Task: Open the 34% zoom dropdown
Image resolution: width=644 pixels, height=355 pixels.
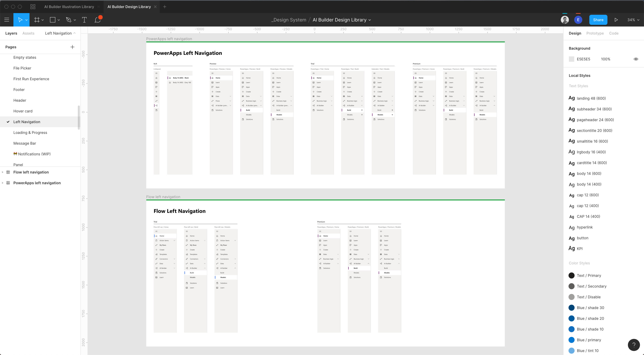Action: click(x=633, y=20)
